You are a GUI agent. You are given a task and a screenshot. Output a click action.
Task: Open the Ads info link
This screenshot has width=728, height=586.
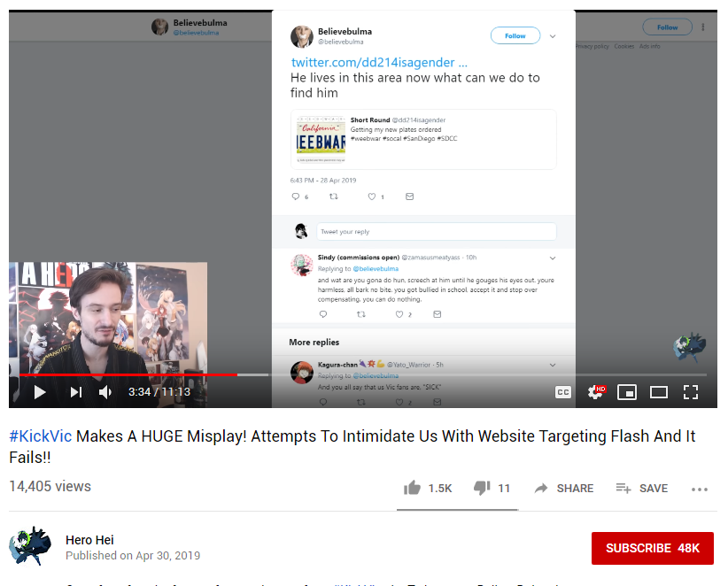point(649,46)
